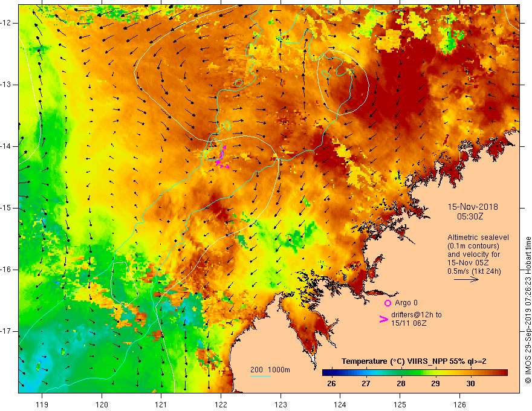The width and height of the screenshot is (532, 411).
Task: Click the latitude '-12' axis label
Action: [6, 23]
